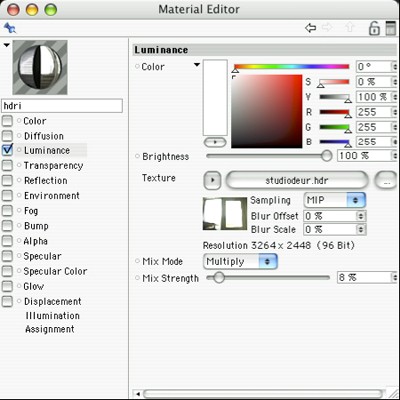Open the Color options triangle menu
Screen dimensions: 400x400
(x=197, y=64)
